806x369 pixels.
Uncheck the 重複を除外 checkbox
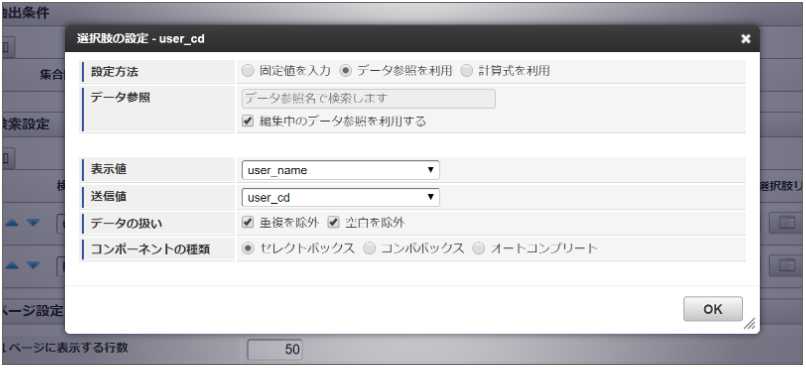248,223
